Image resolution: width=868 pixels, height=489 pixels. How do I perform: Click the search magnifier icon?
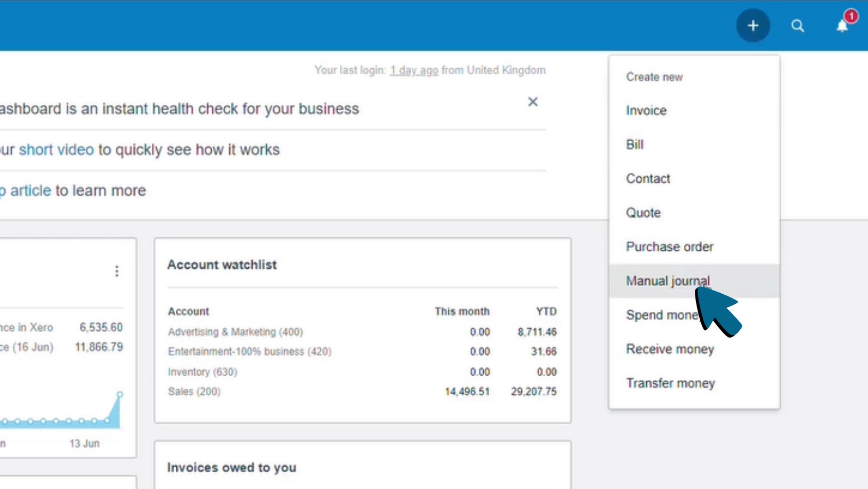tap(798, 25)
